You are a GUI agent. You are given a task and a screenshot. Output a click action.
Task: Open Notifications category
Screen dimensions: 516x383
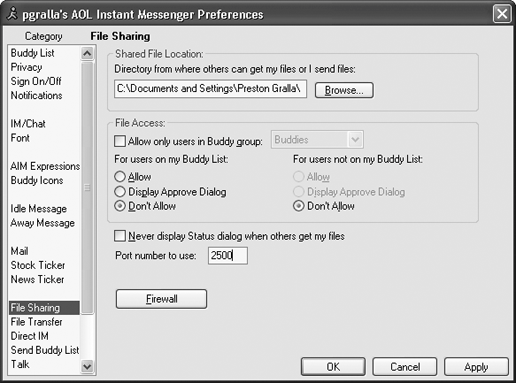(36, 95)
